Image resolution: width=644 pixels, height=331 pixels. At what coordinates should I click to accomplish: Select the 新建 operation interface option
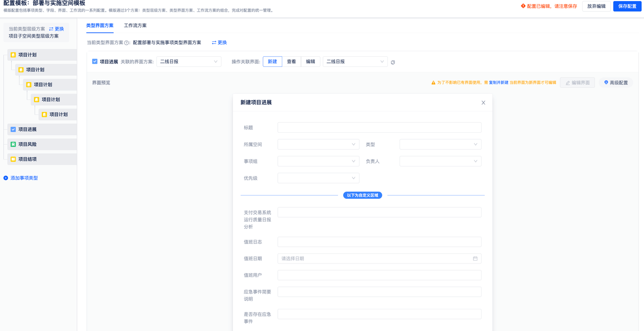(x=272, y=61)
